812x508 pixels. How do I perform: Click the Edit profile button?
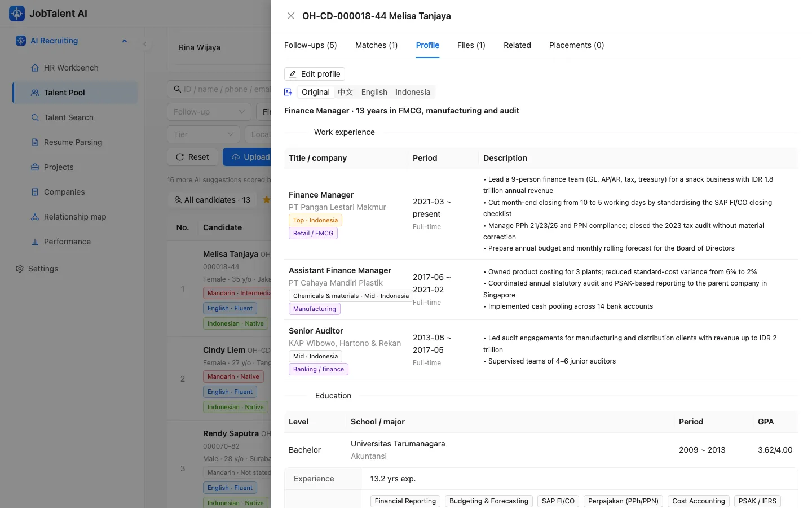tap(315, 74)
